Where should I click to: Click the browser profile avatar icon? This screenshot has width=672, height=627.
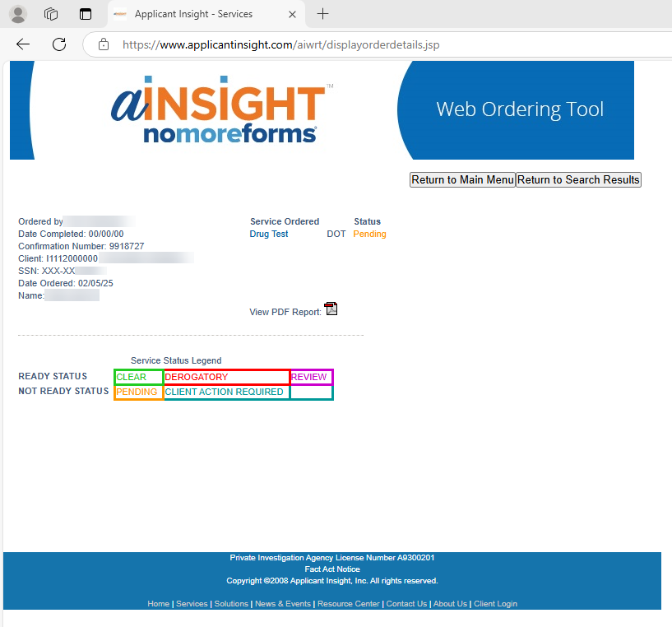18,14
